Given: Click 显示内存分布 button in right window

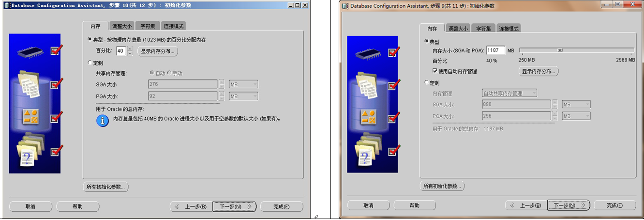Looking at the screenshot, I should coord(539,71).
